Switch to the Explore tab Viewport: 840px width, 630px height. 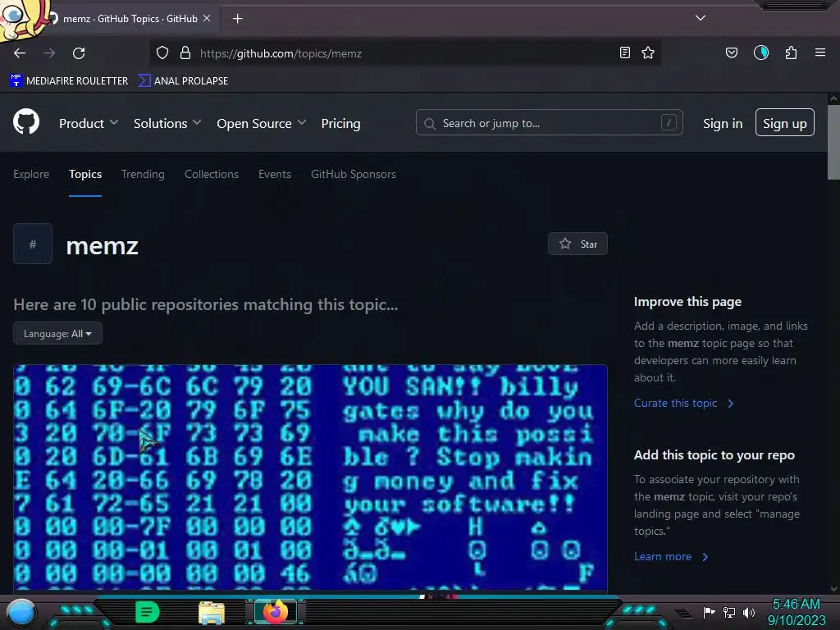31,174
